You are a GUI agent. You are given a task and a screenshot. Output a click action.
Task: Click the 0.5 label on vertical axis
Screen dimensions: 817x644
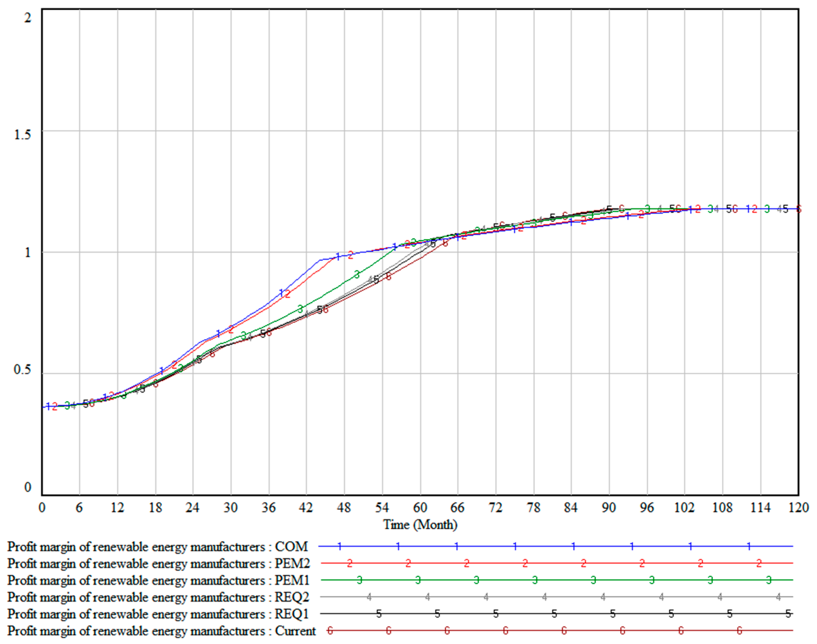click(22, 369)
